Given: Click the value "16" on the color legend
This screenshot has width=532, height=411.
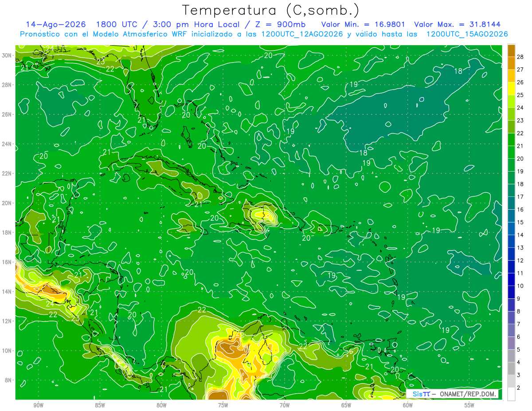Looking at the screenshot, I should pos(520,209).
